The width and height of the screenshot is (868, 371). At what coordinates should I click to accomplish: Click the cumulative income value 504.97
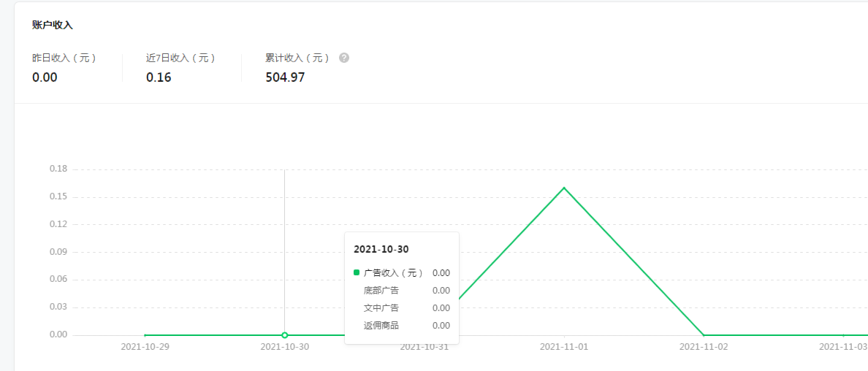click(285, 77)
